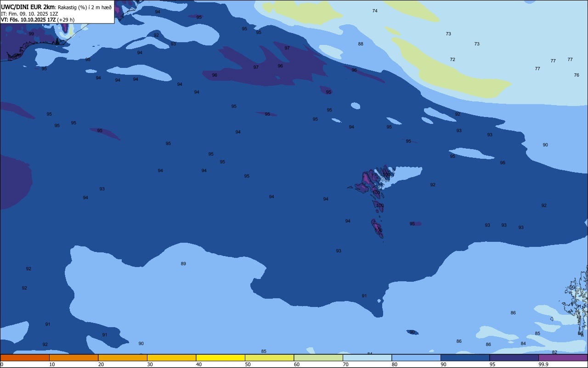Viewport: 588px width, 368px height.
Task: Click the 30 legend scale label
Action: pyautogui.click(x=150, y=364)
